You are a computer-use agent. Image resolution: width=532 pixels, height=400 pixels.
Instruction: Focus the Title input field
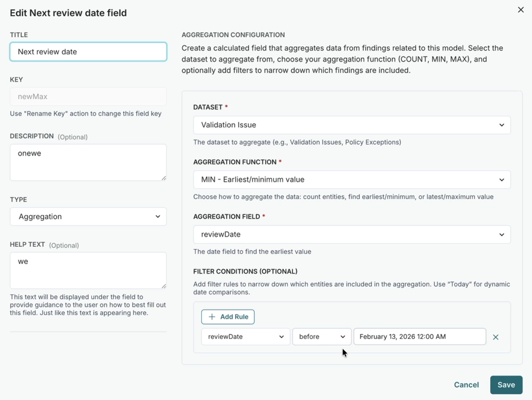click(x=88, y=52)
